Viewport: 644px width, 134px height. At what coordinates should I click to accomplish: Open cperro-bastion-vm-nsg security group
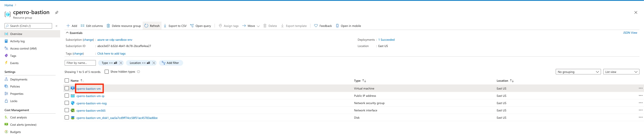coord(92,103)
